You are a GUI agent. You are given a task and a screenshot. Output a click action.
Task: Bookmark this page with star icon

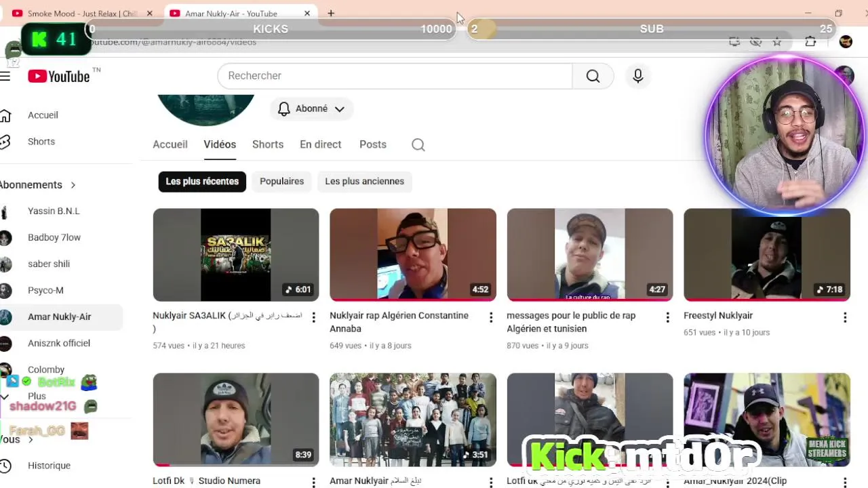pyautogui.click(x=777, y=42)
